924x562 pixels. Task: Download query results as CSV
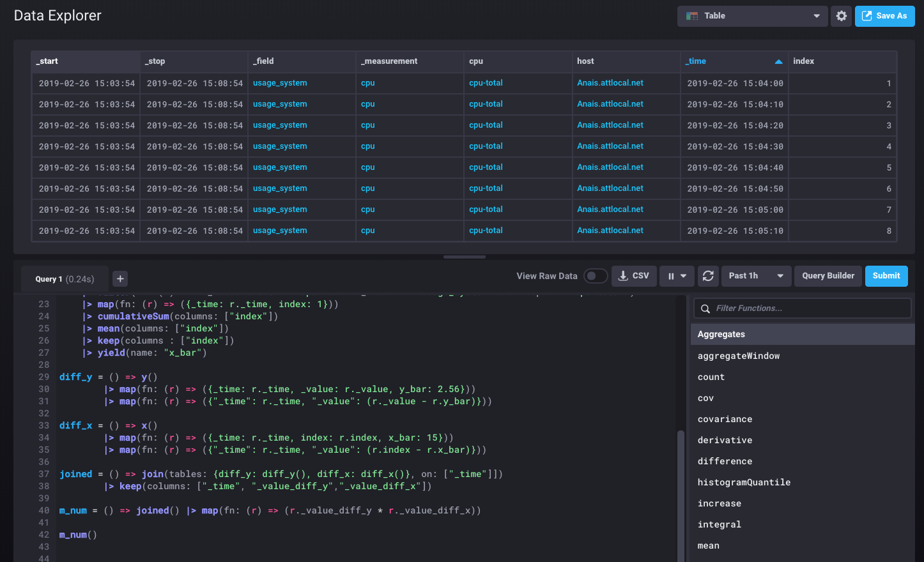point(633,276)
